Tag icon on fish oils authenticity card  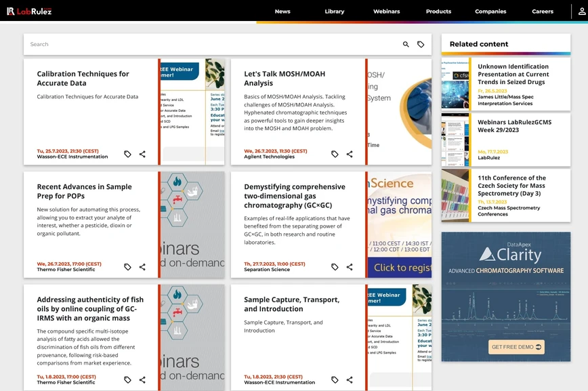[127, 379]
